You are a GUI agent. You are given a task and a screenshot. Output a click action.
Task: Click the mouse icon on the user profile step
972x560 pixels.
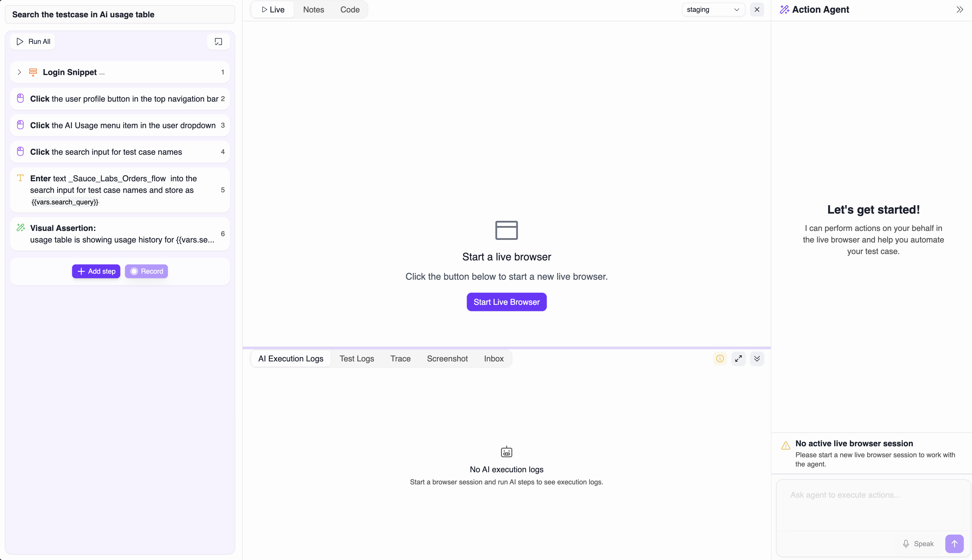[21, 98]
